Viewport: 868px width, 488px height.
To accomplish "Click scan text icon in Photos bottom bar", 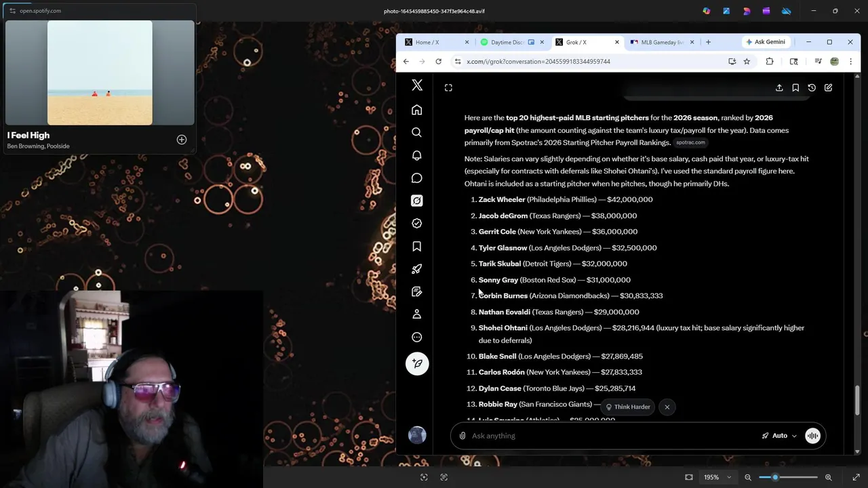I will (x=444, y=477).
